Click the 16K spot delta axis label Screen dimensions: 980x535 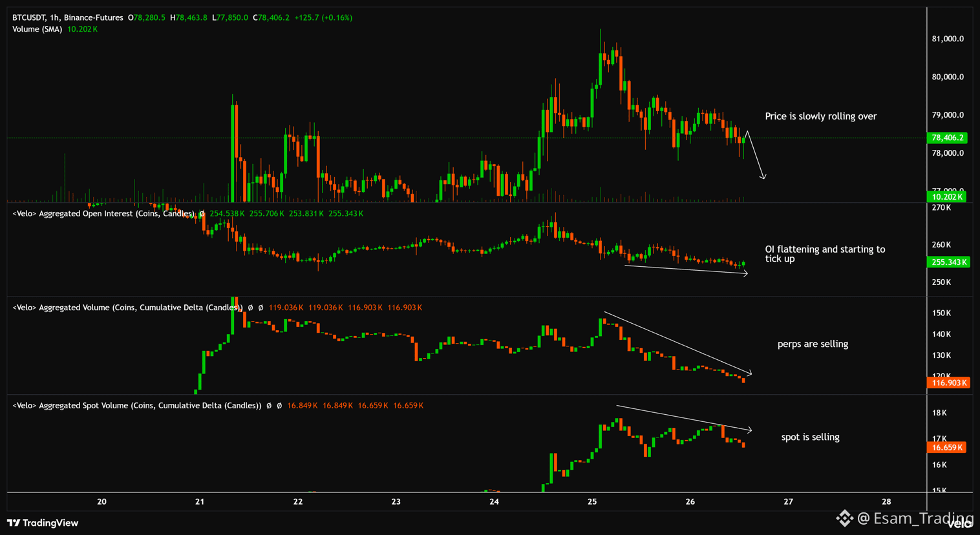tap(939, 465)
